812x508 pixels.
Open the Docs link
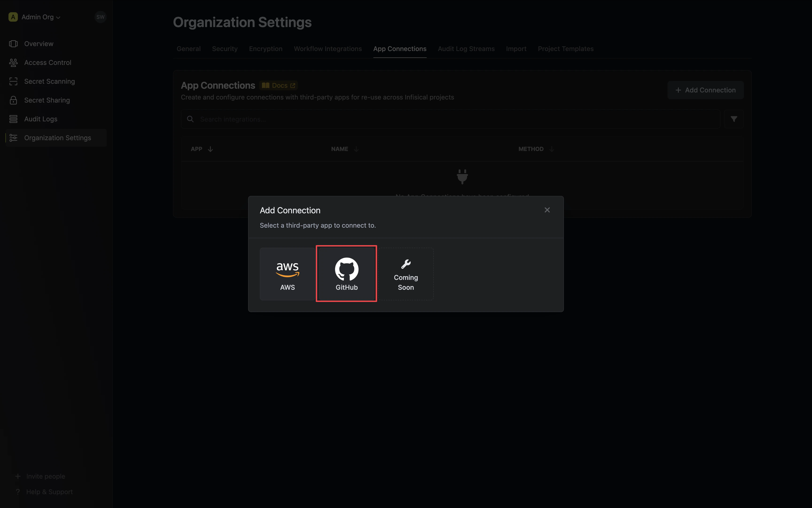coord(278,85)
